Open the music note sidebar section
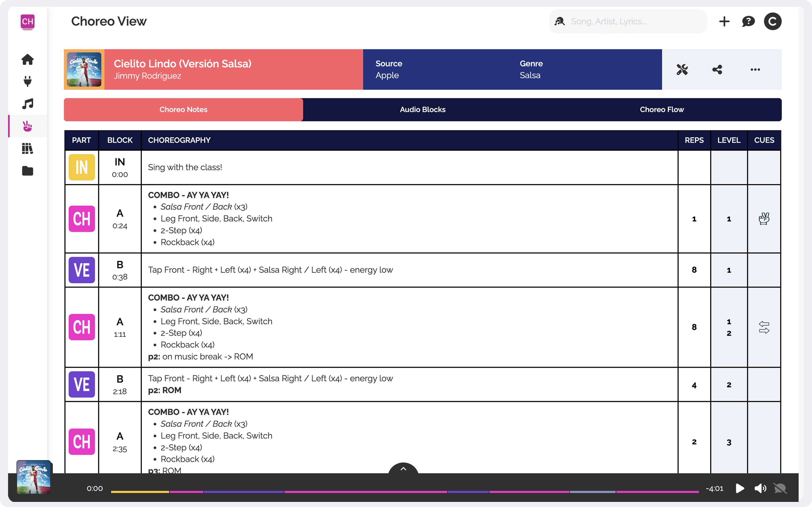The height and width of the screenshot is (507, 812). point(27,104)
